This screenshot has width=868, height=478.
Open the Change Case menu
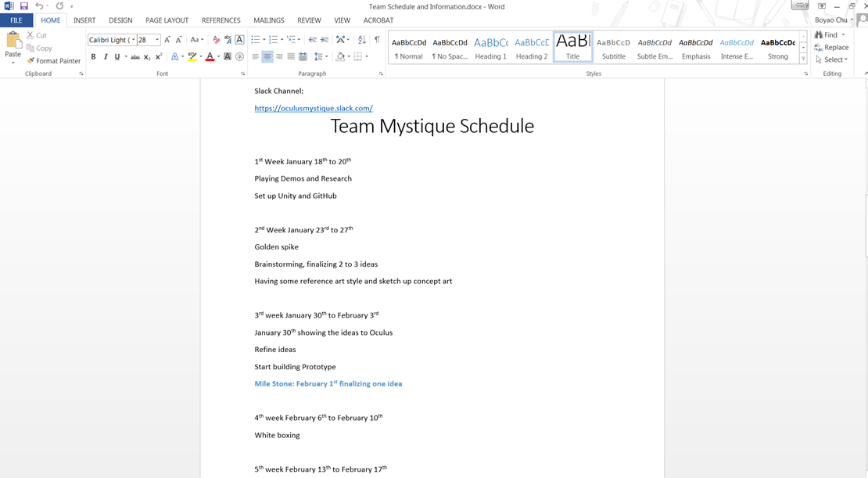tap(197, 40)
